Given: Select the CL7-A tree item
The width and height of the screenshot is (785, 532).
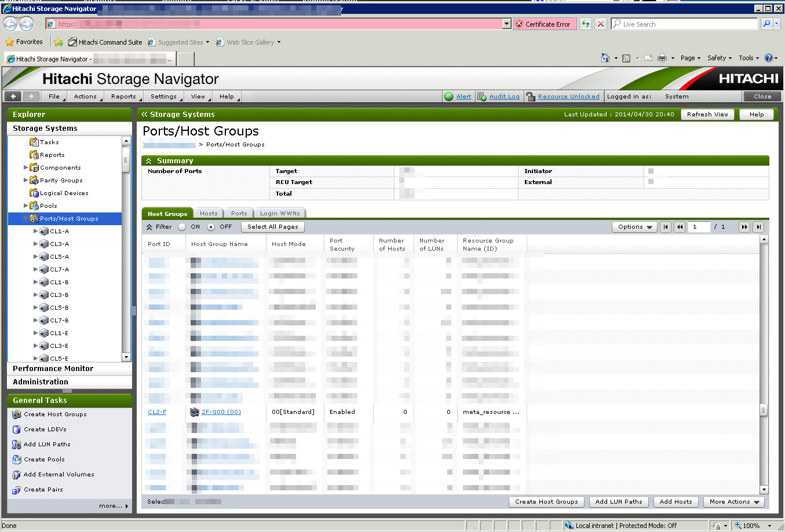Looking at the screenshot, I should pos(59,269).
